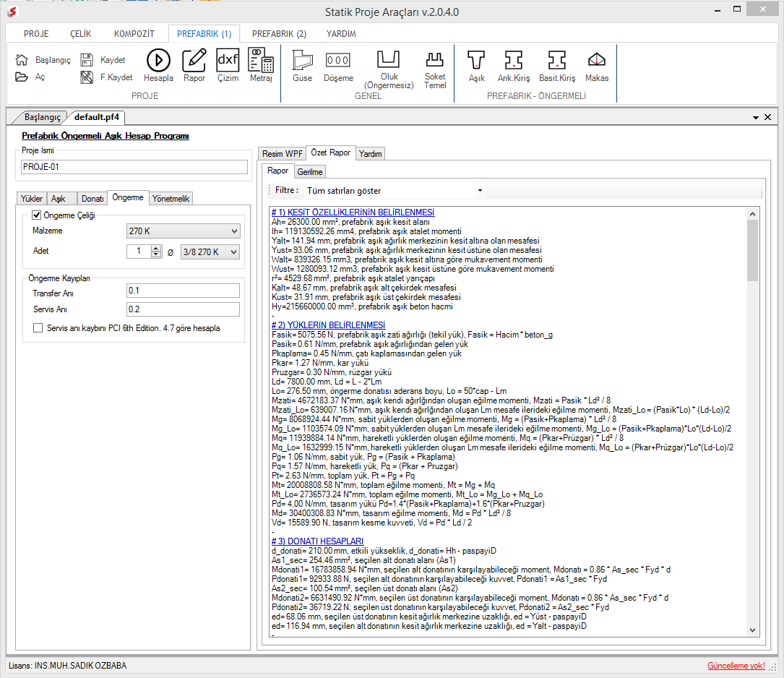784x678 pixels.
Task: Switch to the ÇELİK ribbon tab
Action: (x=80, y=33)
